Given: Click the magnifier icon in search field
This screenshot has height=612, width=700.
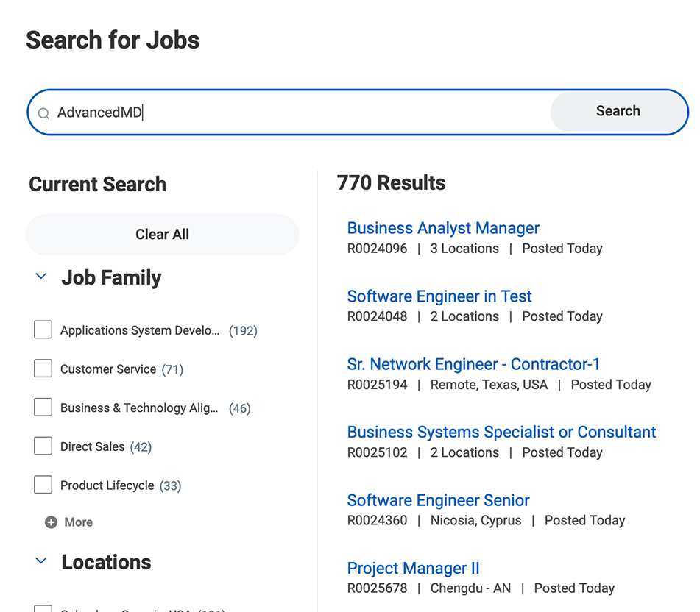Looking at the screenshot, I should [43, 113].
